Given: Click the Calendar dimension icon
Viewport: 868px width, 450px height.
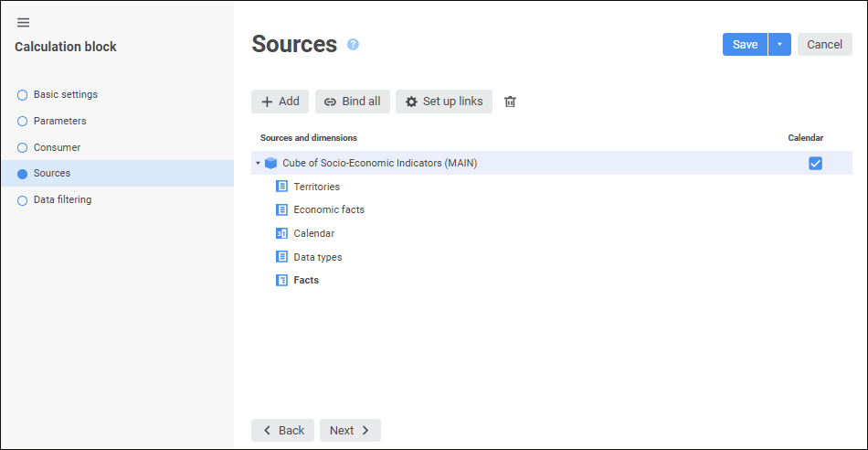Looking at the screenshot, I should pyautogui.click(x=281, y=233).
